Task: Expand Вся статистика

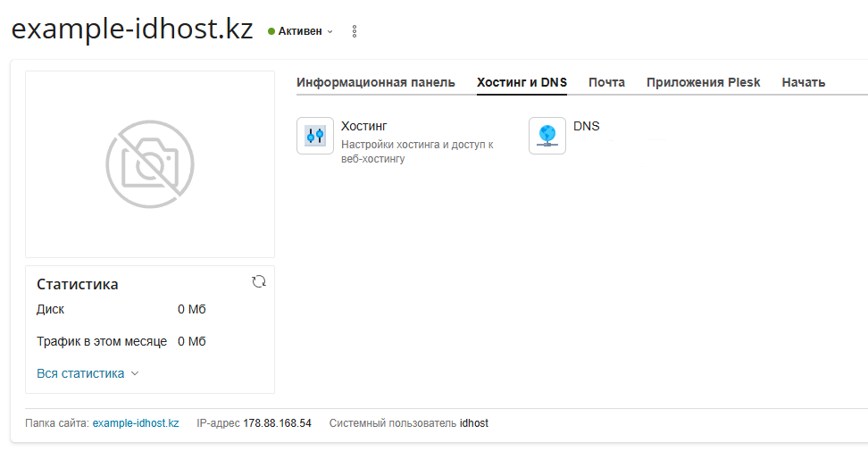Action: 88,373
